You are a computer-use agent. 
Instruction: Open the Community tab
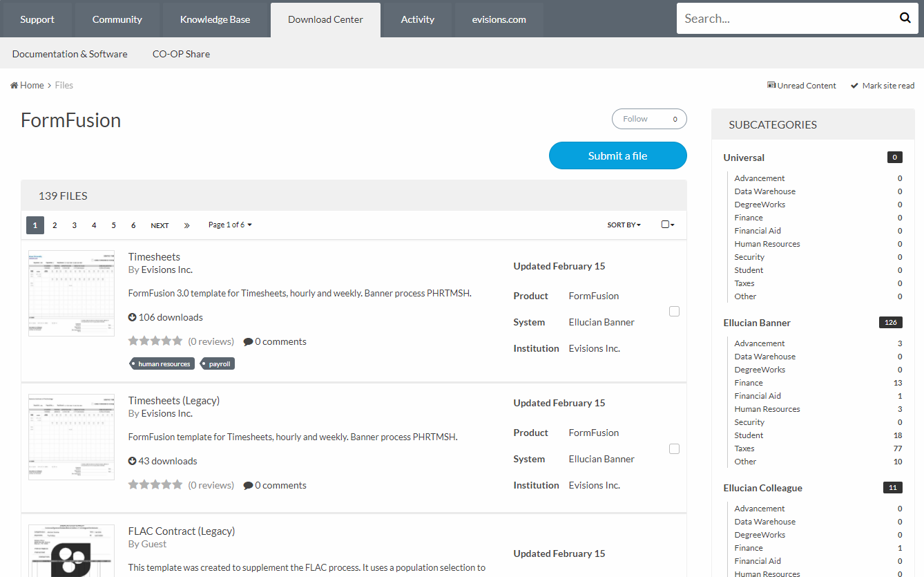coord(117,19)
